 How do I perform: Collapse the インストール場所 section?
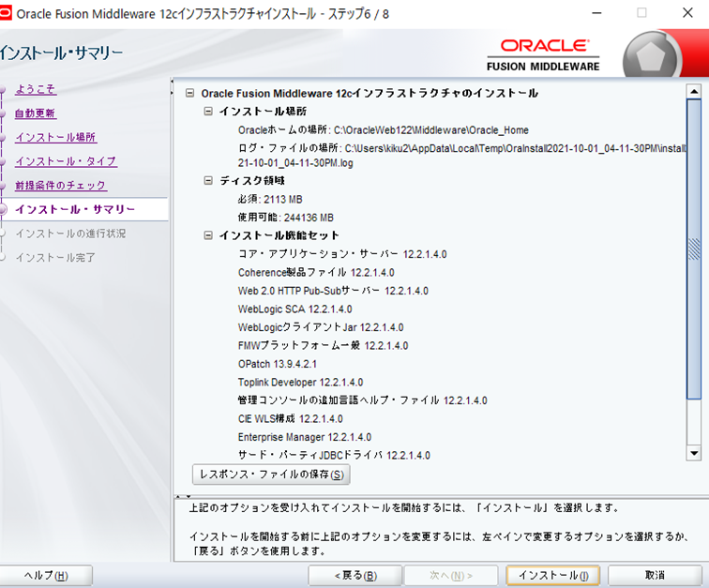point(209,112)
